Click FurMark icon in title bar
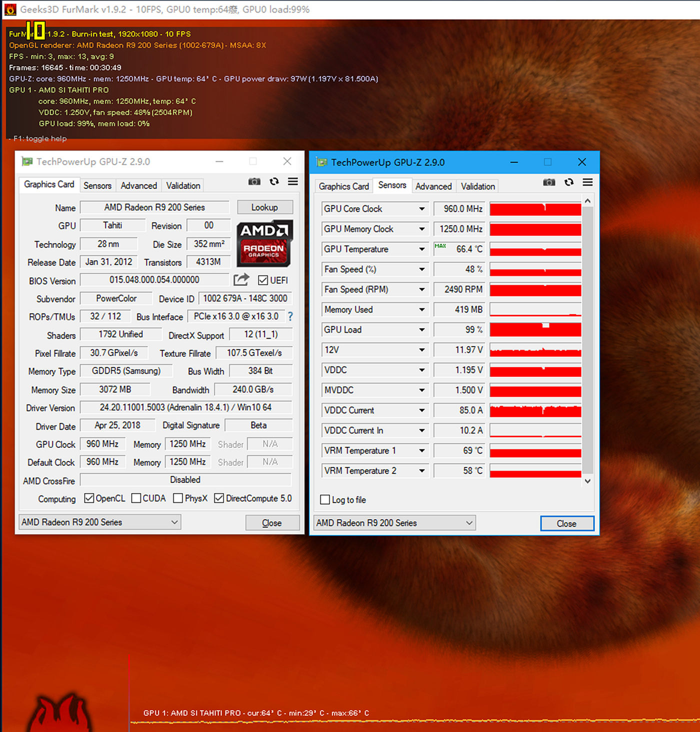 [10, 9]
